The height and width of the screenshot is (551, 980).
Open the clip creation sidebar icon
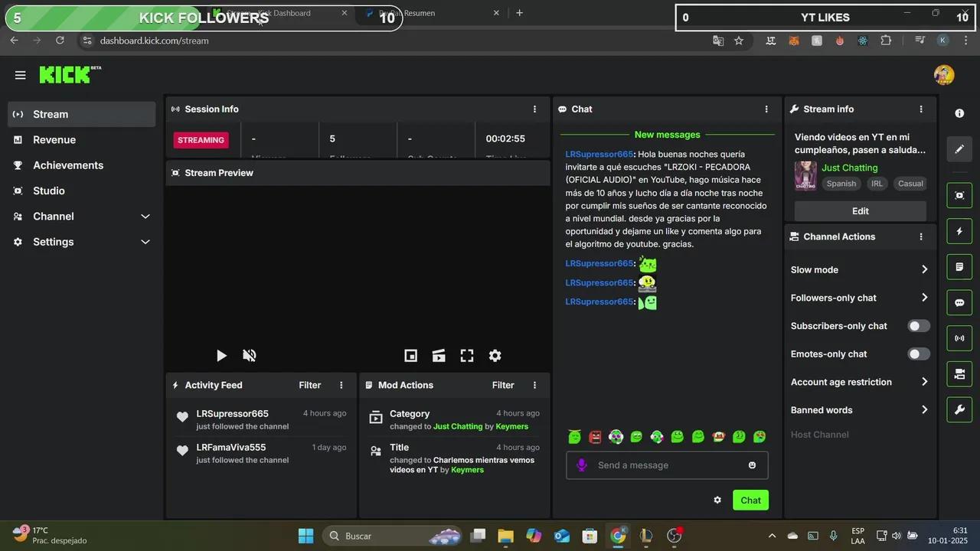coord(959,373)
